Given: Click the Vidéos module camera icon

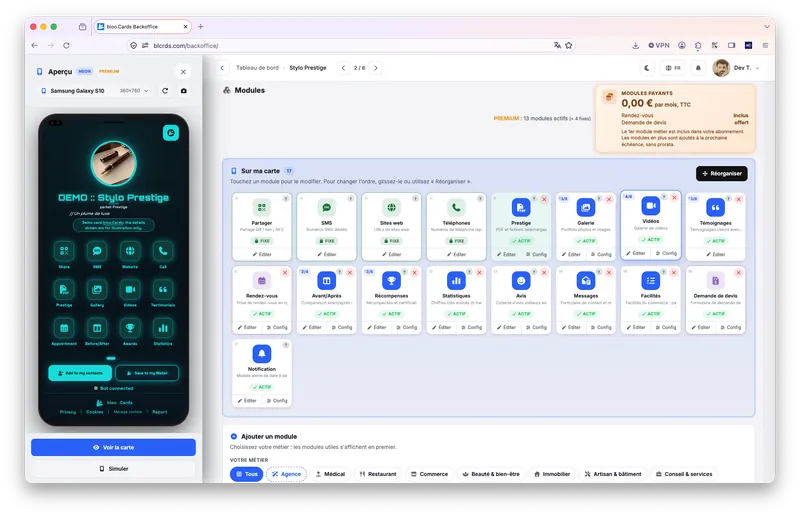Looking at the screenshot, I should coord(651,206).
